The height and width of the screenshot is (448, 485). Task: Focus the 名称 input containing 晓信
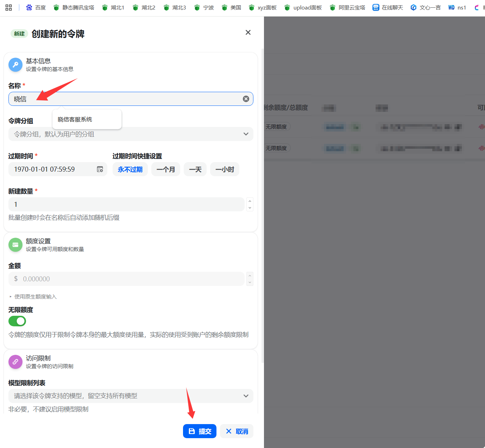[x=131, y=99]
